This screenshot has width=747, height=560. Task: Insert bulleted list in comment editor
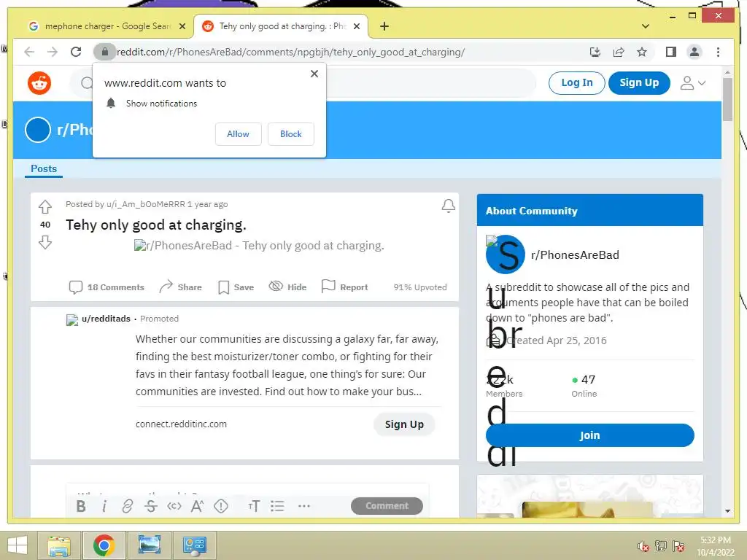click(277, 506)
